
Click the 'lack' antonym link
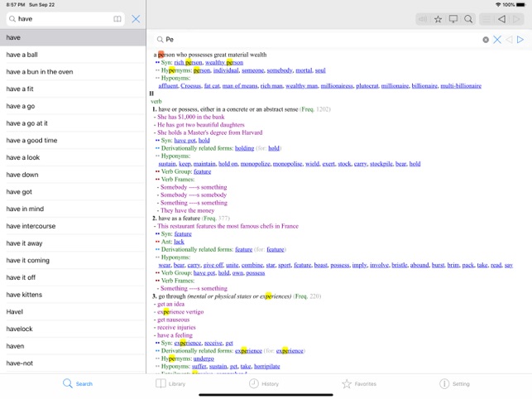click(179, 242)
